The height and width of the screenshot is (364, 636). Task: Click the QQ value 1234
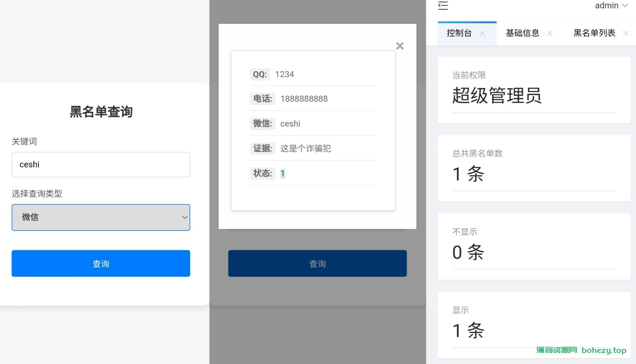[x=285, y=75]
